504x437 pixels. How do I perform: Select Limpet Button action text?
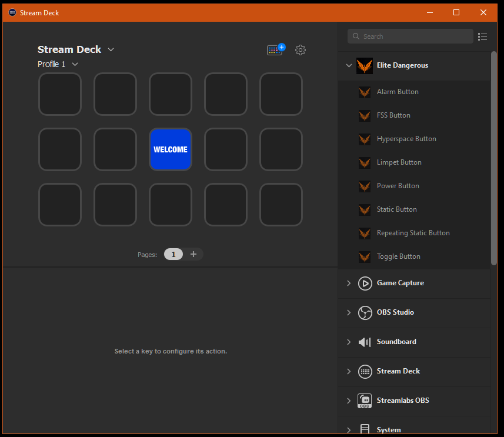point(399,162)
